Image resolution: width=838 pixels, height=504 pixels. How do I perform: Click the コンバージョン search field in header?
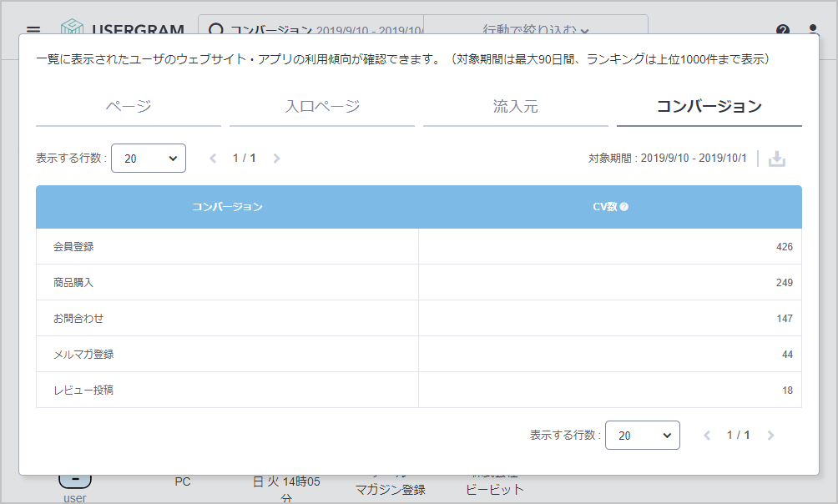click(x=310, y=29)
